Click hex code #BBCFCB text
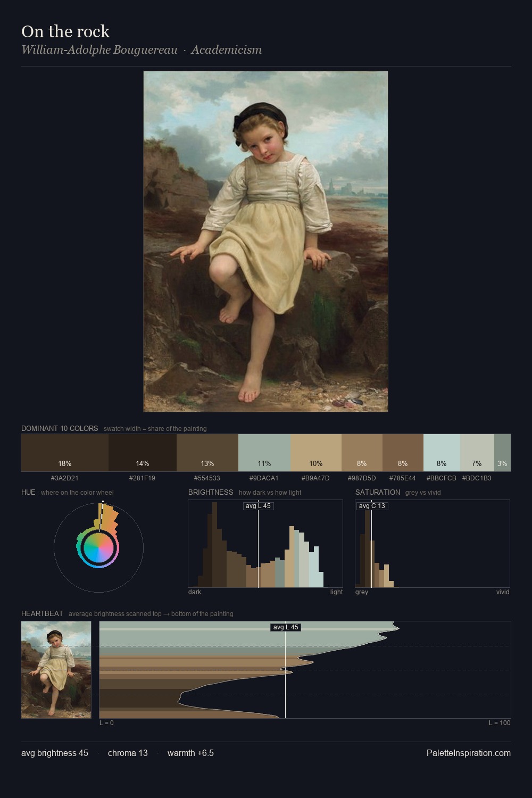532x798 pixels. pos(441,478)
